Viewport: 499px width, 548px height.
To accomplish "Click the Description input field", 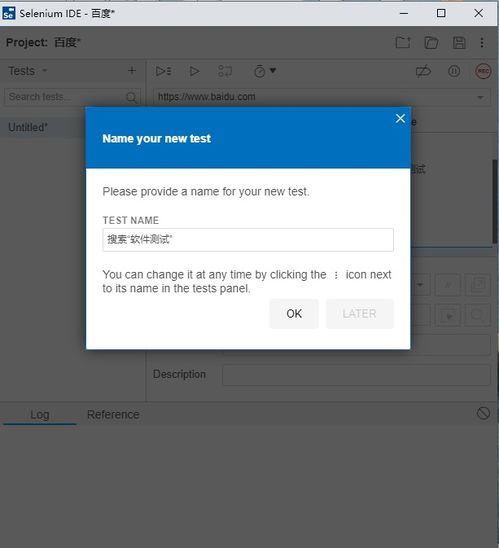I will tap(356, 375).
